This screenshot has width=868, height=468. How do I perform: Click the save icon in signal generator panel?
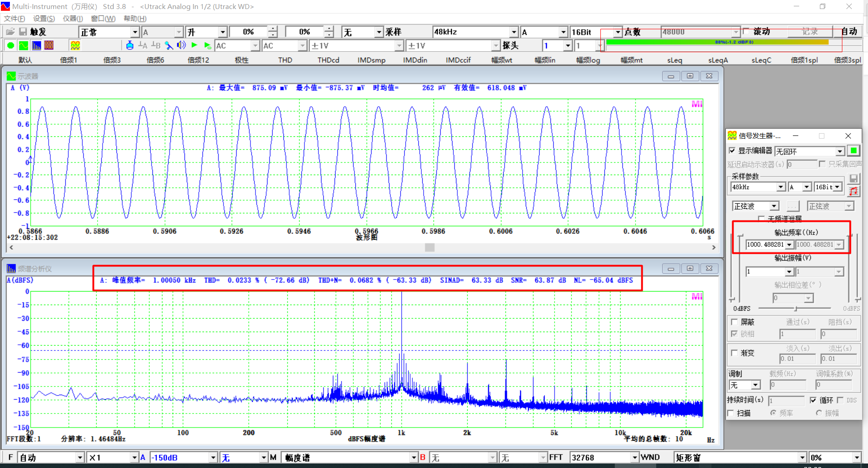coord(854,178)
